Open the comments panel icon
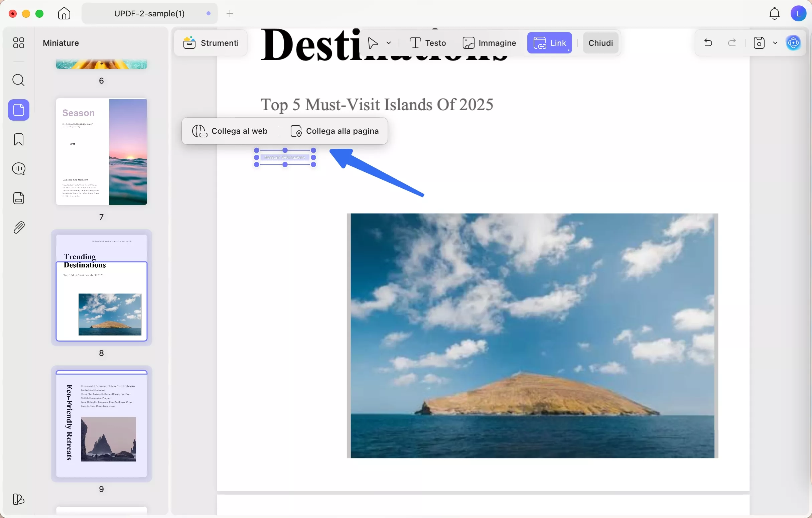Image resolution: width=812 pixels, height=518 pixels. (19, 169)
